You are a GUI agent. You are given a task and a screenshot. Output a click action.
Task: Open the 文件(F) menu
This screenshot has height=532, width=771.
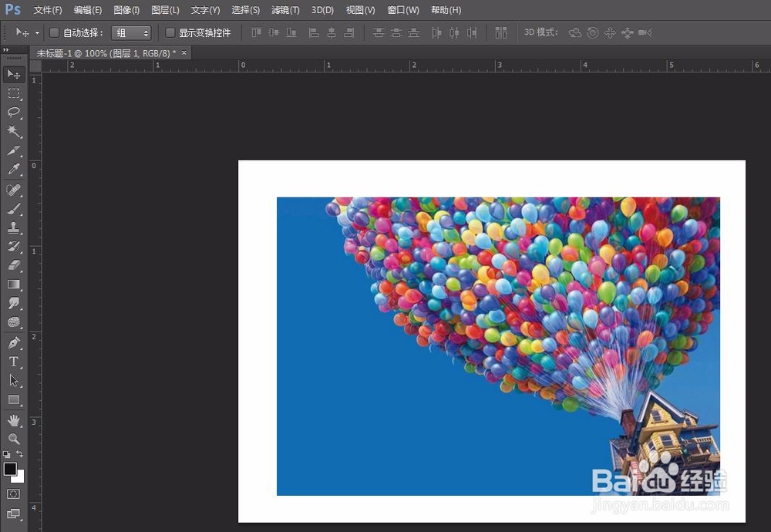click(x=48, y=10)
